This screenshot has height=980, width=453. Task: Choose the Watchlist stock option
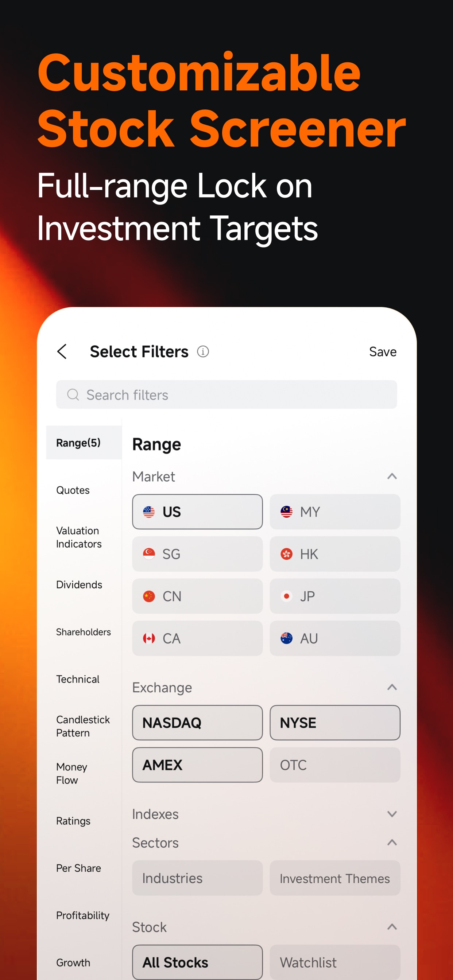point(335,962)
